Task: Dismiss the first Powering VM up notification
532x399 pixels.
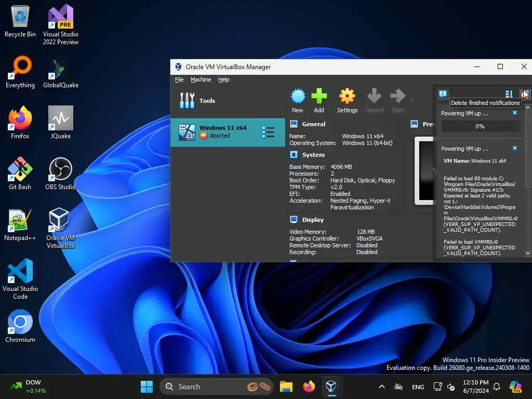Action: (515, 113)
